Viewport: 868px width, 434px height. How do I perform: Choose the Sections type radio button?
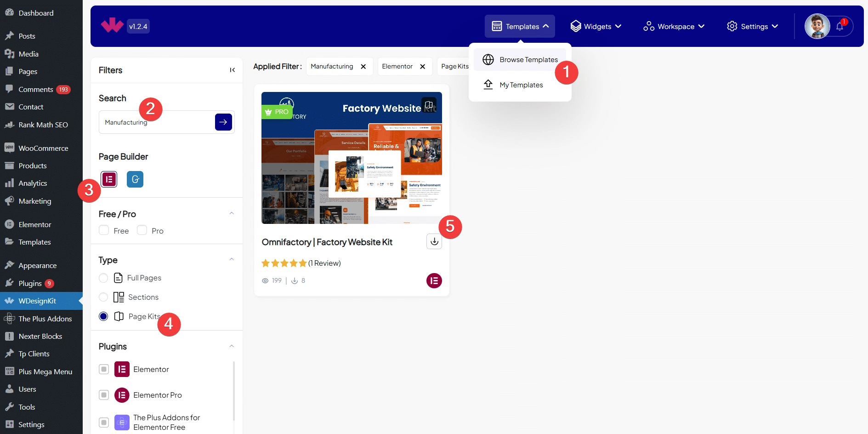[103, 297]
